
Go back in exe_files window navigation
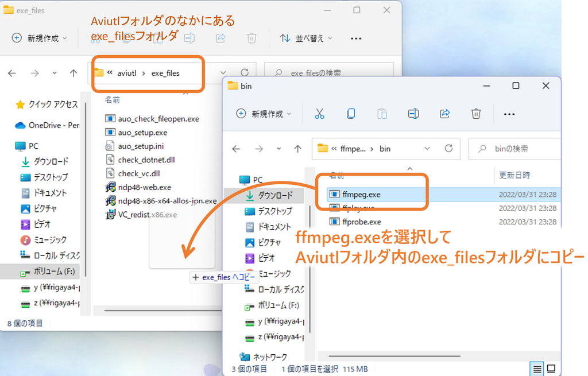[12, 73]
